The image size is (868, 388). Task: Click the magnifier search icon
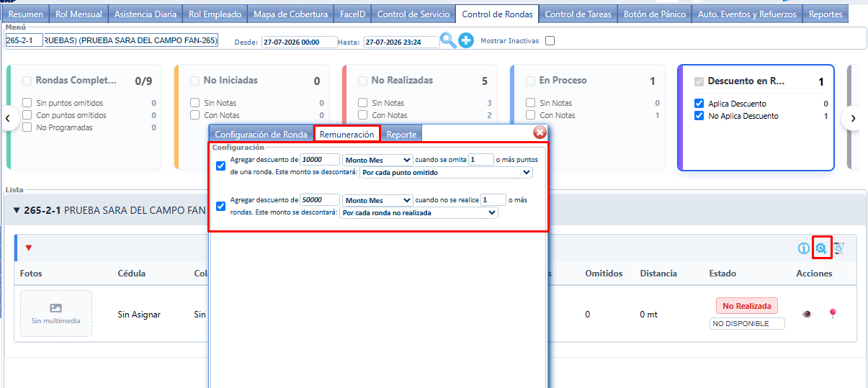[448, 40]
